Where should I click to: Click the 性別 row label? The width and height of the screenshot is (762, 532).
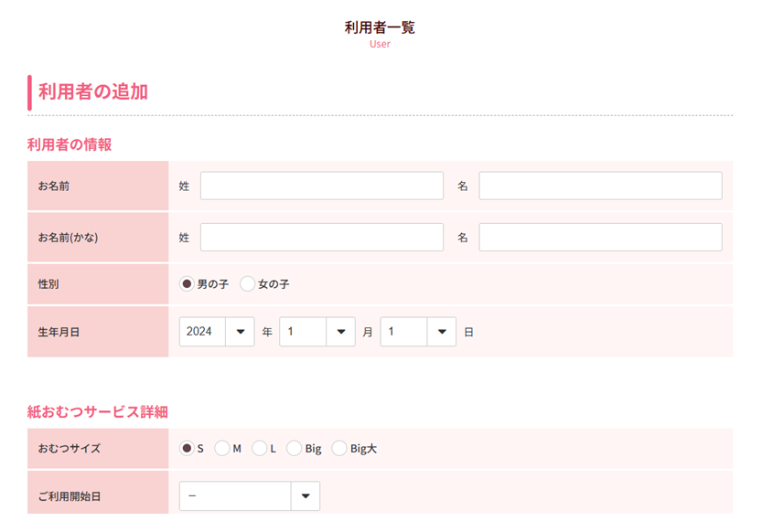(x=48, y=284)
